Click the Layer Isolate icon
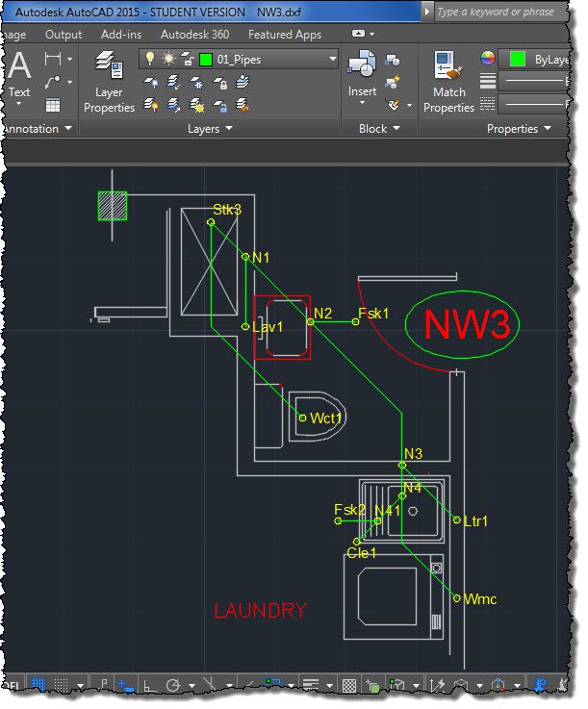 point(173,83)
